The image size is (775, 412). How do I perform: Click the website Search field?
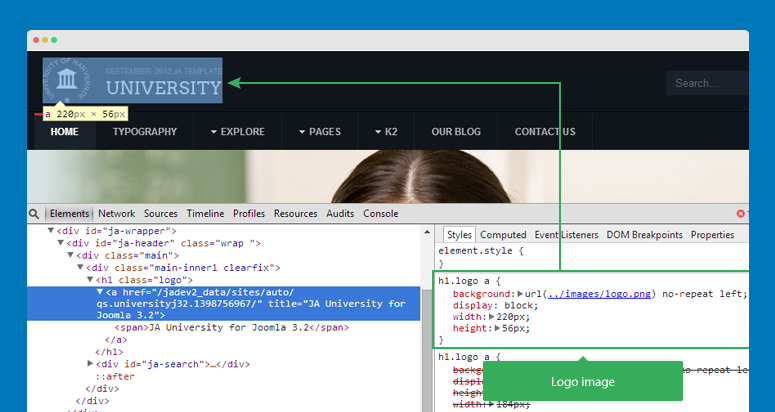coord(707,83)
